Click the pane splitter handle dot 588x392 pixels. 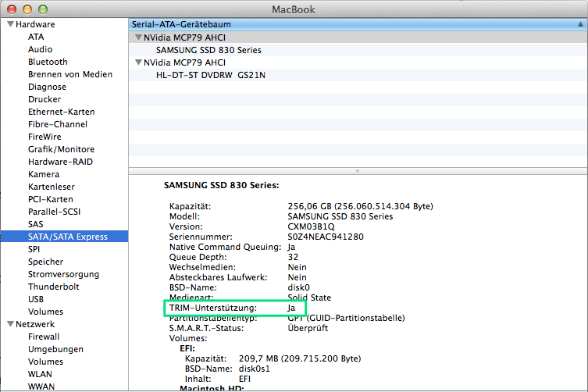tap(358, 171)
